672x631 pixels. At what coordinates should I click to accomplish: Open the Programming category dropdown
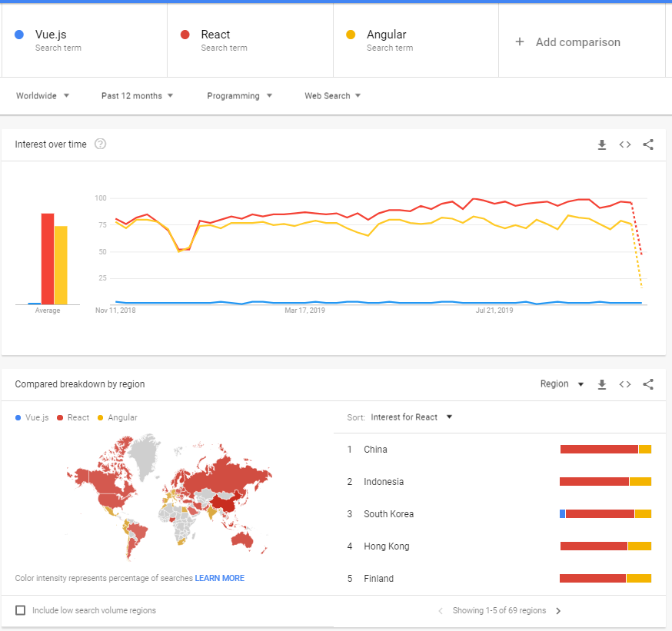pyautogui.click(x=240, y=95)
